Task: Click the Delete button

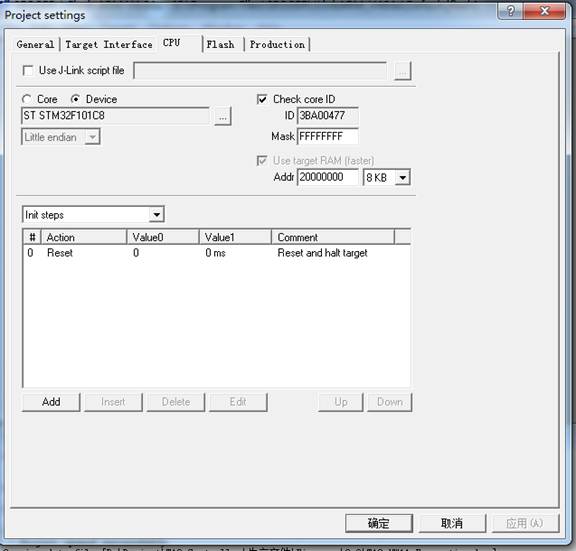Action: [x=176, y=402]
